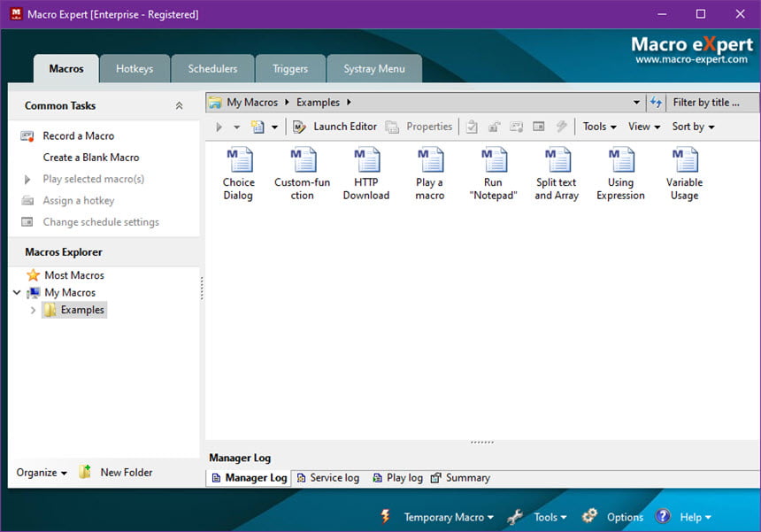Click Play selected macro(s)
This screenshot has width=761, height=532.
click(93, 179)
